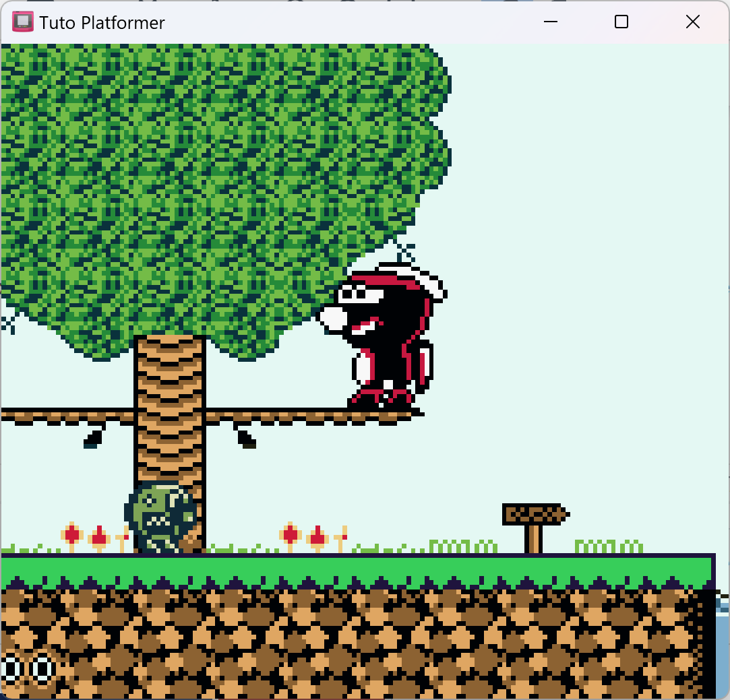Screen dimensions: 730x700
Task: Minimize the Tuto Platformer window
Action: click(x=551, y=22)
